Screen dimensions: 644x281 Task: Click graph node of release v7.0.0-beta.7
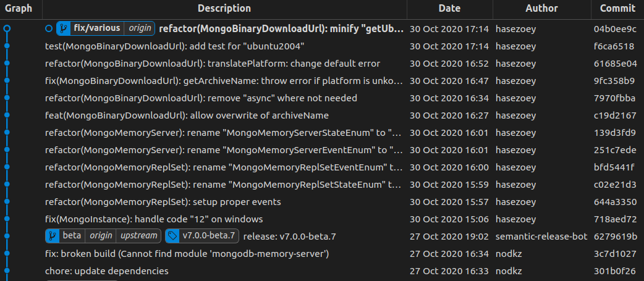[x=7, y=236]
